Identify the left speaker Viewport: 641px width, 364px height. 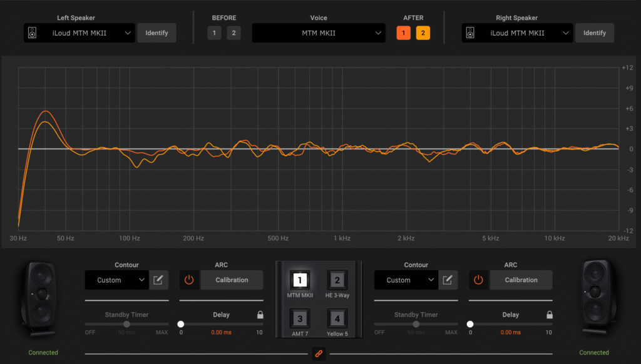pos(156,33)
